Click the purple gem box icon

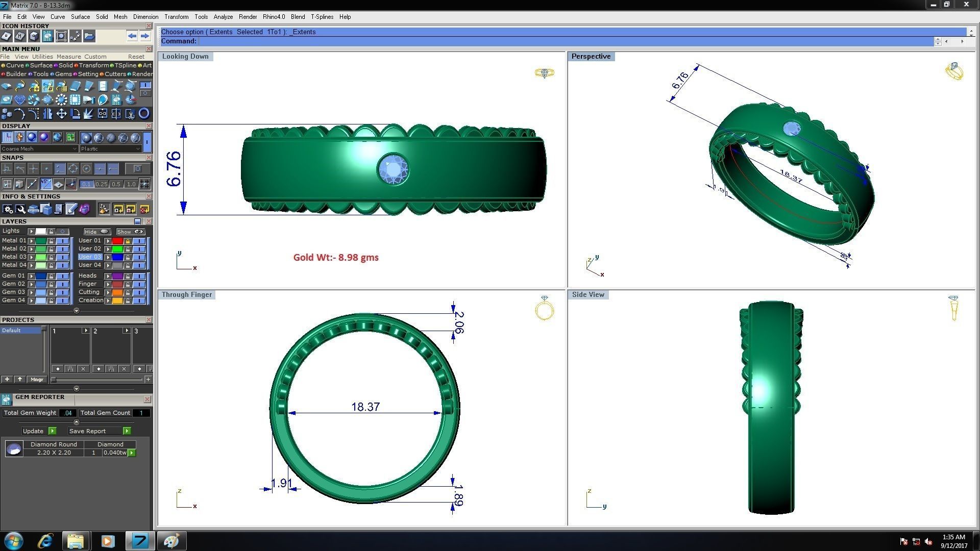point(84,209)
